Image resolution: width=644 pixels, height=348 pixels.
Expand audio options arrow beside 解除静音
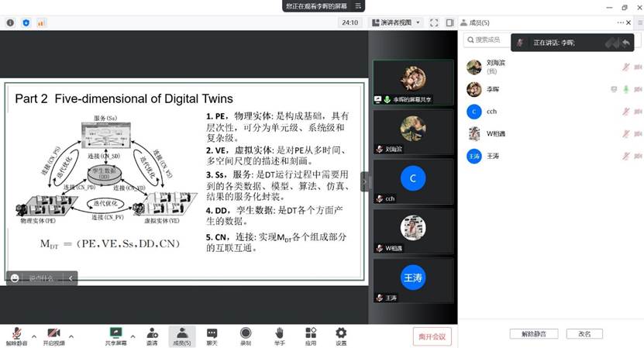(33, 336)
